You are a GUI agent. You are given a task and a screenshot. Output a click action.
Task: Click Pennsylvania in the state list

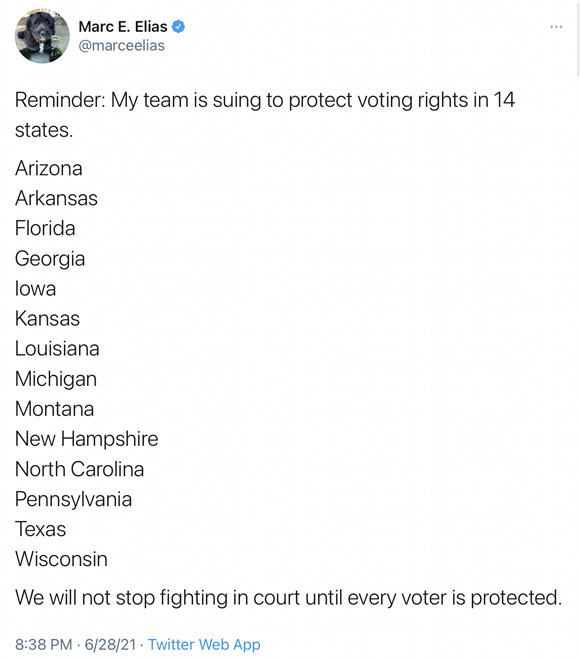click(x=74, y=499)
